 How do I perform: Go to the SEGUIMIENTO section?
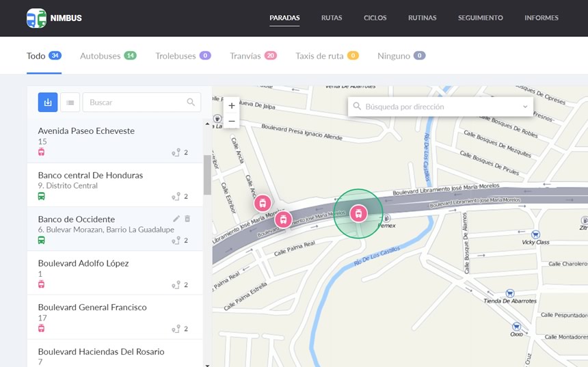[480, 18]
